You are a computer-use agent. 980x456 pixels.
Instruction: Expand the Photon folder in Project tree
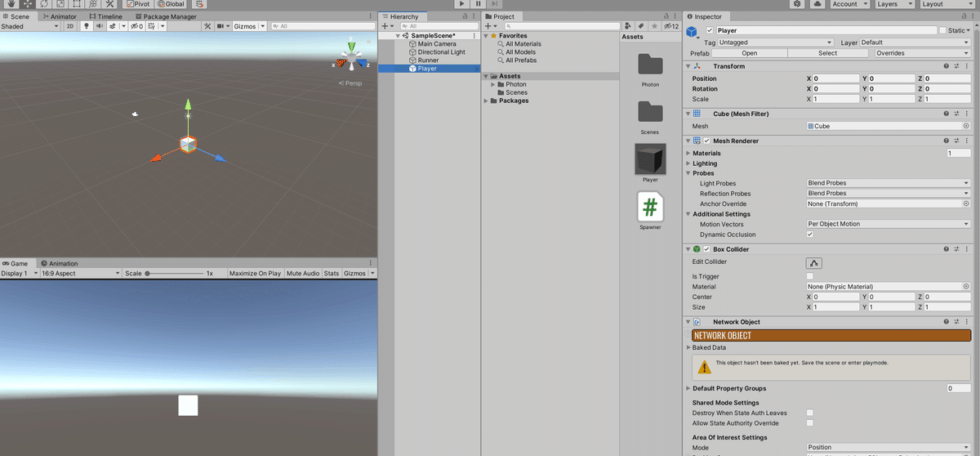(x=494, y=84)
